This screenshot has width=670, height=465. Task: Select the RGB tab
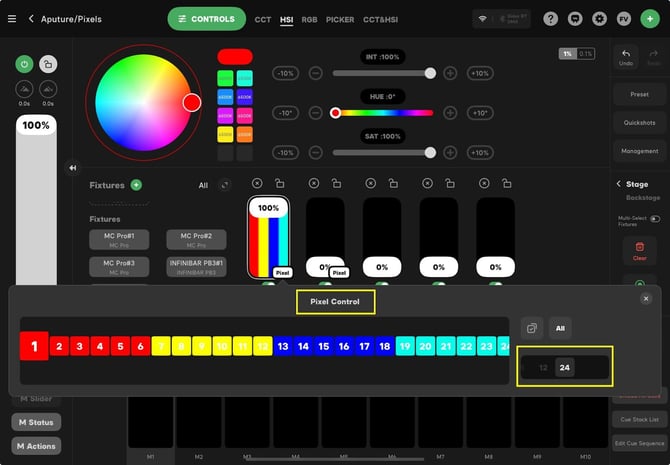click(309, 20)
